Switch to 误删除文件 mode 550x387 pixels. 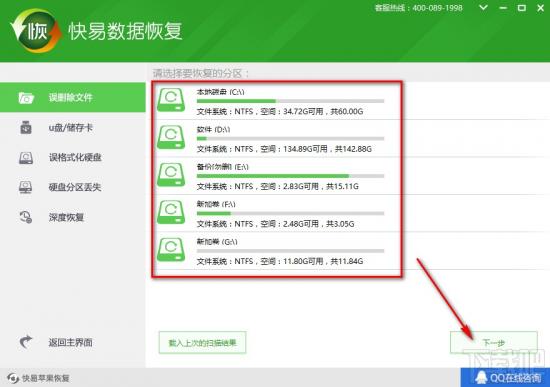tap(73, 98)
